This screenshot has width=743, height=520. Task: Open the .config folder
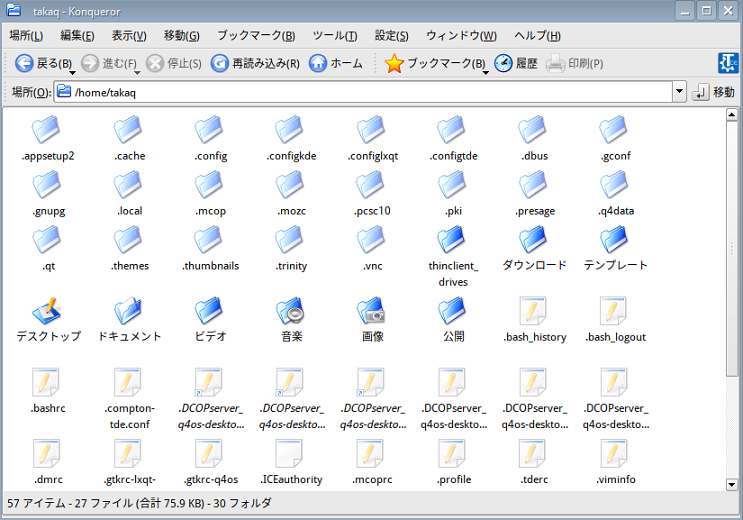coord(211,131)
